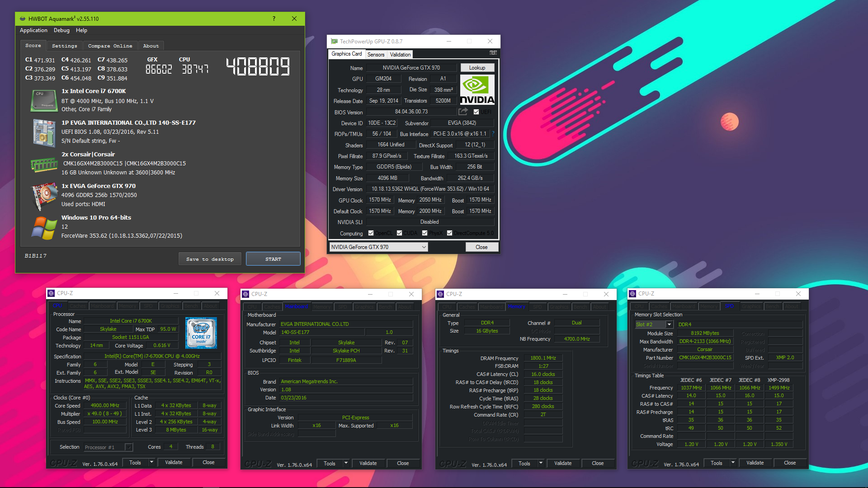Open the Graphics tab in the CPU-Z Memory window

(x=559, y=307)
